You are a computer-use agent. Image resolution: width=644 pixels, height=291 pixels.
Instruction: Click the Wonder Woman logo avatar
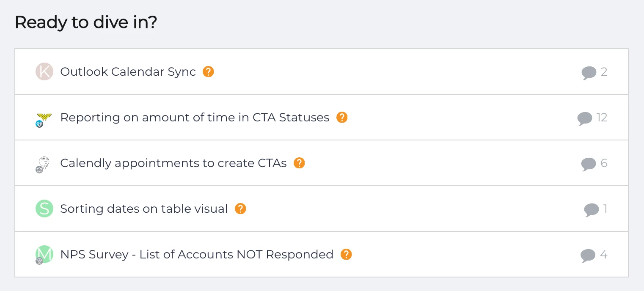point(44,118)
